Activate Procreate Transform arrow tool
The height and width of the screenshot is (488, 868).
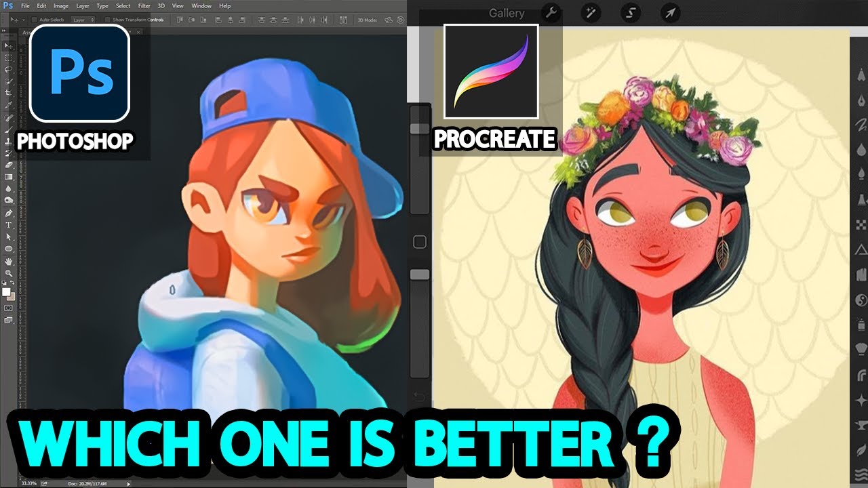[x=670, y=13]
